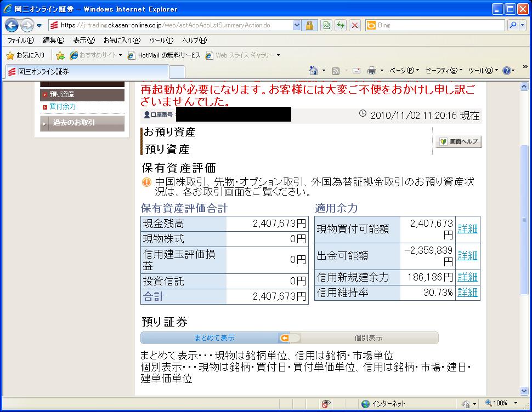The image size is (532, 412).
Task: Stop loading with the red X button
Action: click(x=355, y=25)
